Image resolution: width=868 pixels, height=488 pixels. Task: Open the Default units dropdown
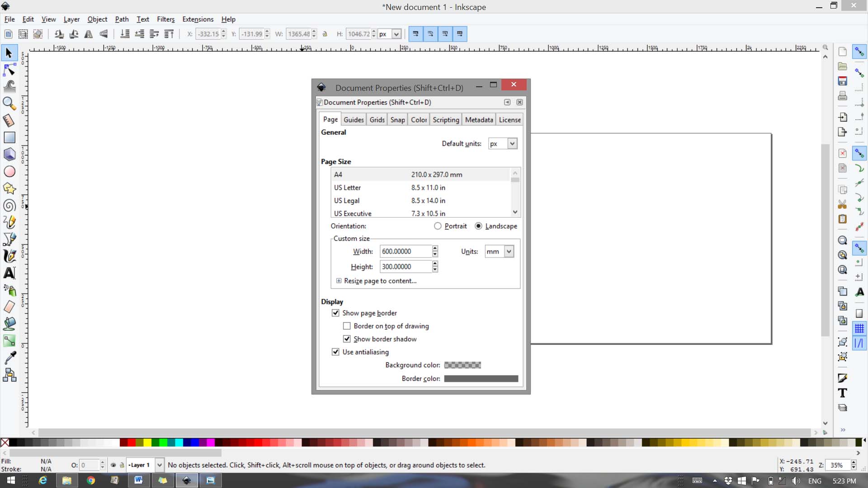(x=503, y=144)
